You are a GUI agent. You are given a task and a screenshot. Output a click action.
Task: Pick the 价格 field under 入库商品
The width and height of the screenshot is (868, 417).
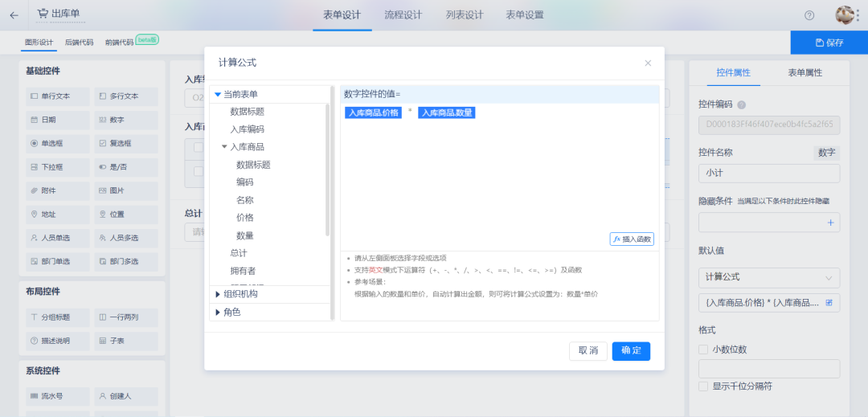pos(244,218)
